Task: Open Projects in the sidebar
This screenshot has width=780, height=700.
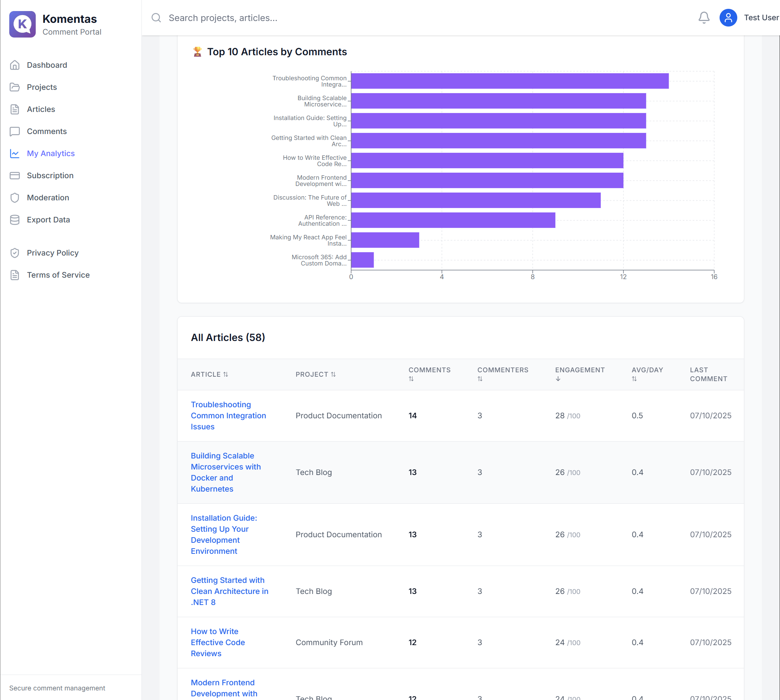Action: (42, 87)
